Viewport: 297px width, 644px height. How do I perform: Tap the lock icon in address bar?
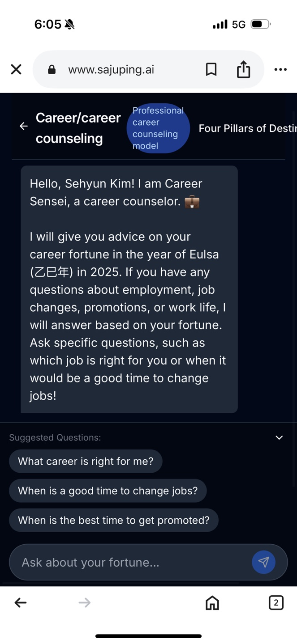(x=52, y=70)
